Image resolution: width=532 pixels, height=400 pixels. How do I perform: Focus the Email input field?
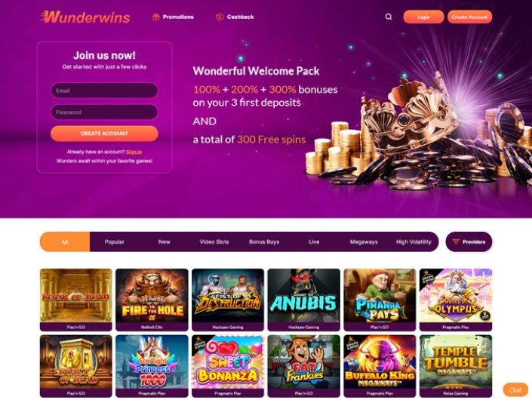[104, 91]
